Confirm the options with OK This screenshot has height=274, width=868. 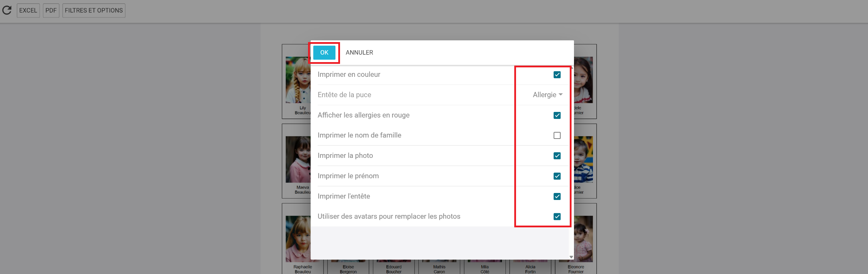point(324,53)
